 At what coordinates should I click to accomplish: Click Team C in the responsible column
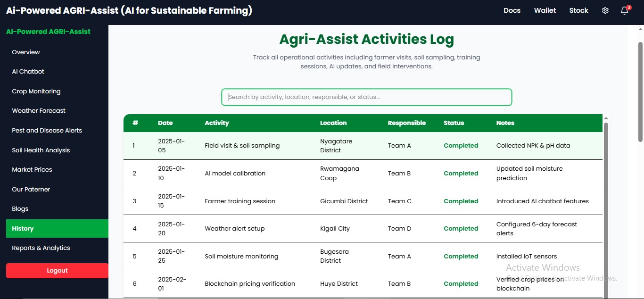[400, 201]
